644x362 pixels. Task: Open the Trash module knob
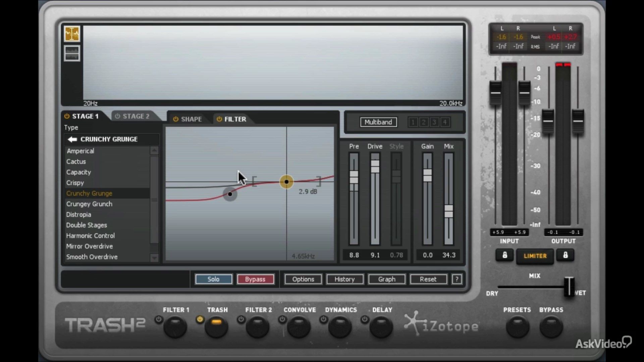pos(216,327)
